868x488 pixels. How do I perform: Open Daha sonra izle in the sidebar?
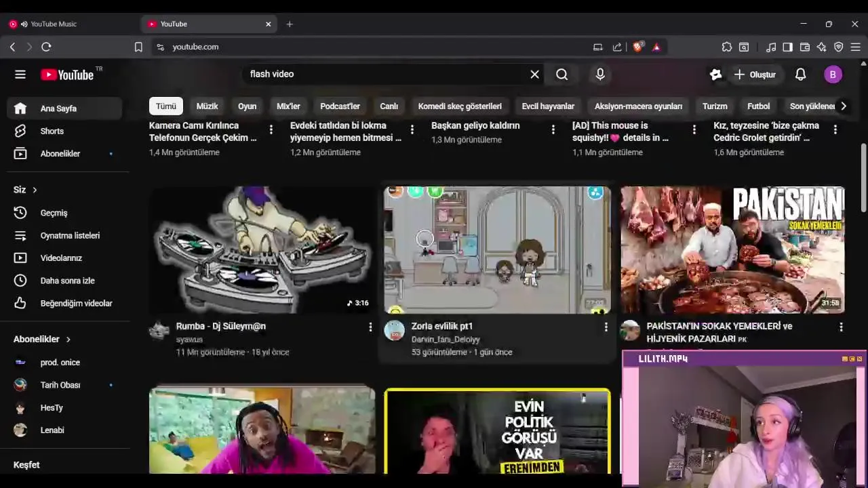pos(64,281)
